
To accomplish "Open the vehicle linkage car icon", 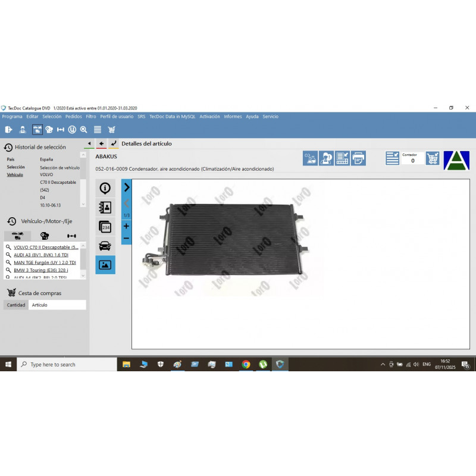I will pyautogui.click(x=105, y=246).
